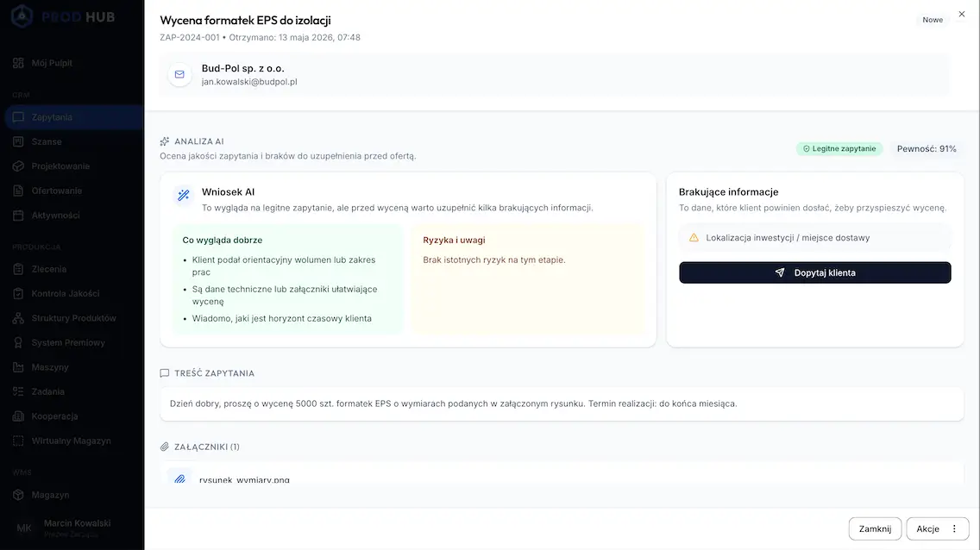This screenshot has height=550, width=980.
Task: Open Maszyny factory icon
Action: coord(18,367)
